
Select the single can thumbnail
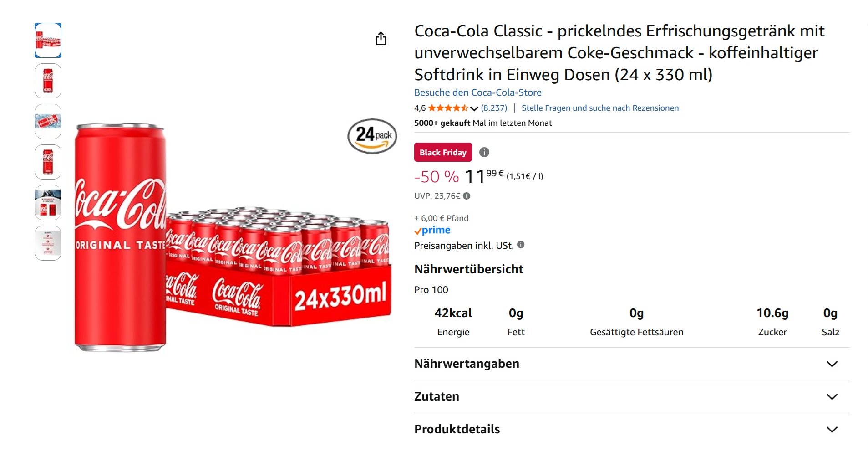tap(48, 81)
